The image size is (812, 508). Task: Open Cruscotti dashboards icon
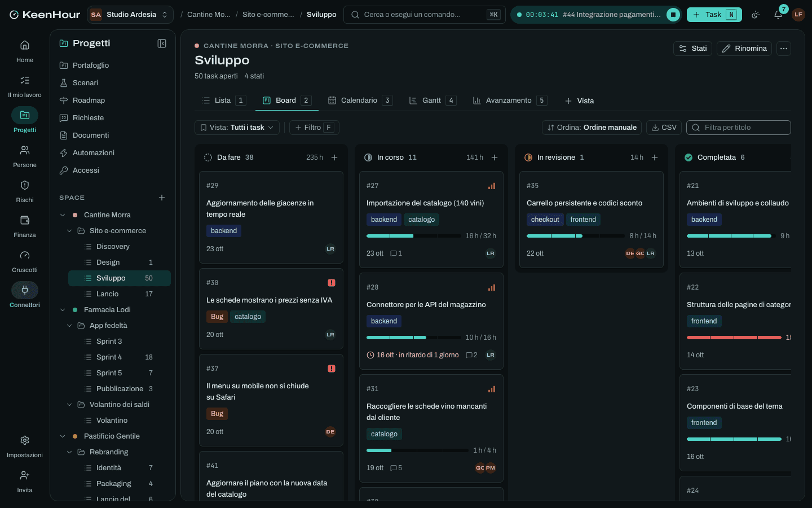coord(25,255)
